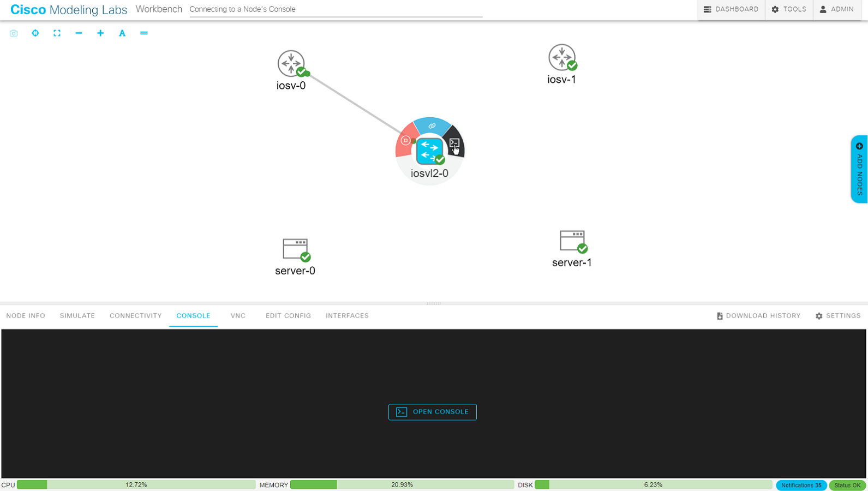The width and height of the screenshot is (868, 491).
Task: Click the iosv-1 node label
Action: [x=562, y=80]
